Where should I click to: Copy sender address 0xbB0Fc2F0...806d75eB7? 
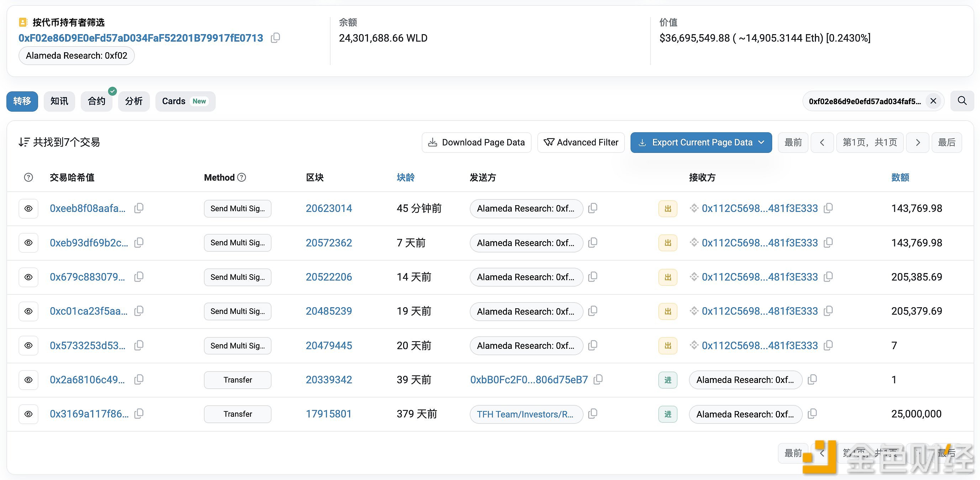click(x=598, y=379)
